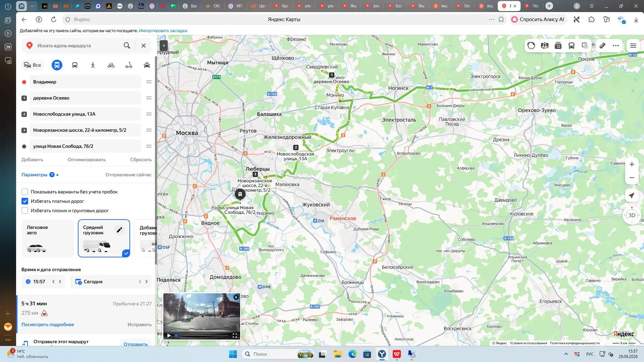Play the dashcam video preview
644x362 pixels.
(x=169, y=335)
